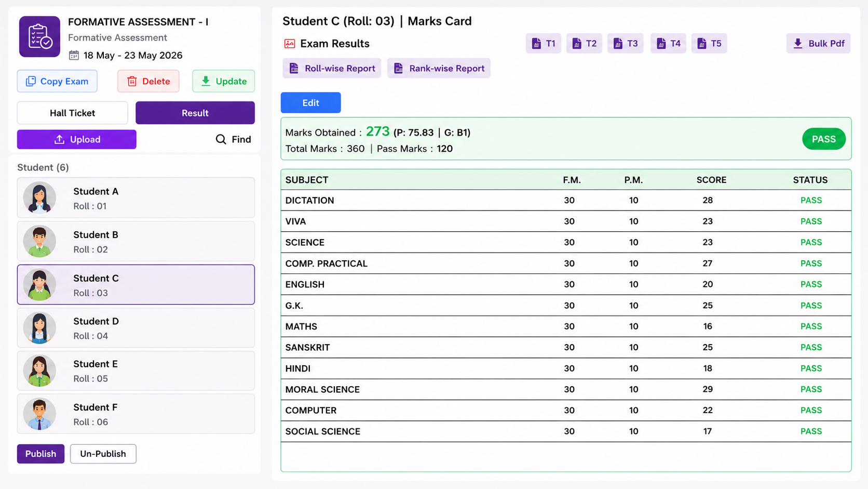Select Student E name in list

(96, 364)
